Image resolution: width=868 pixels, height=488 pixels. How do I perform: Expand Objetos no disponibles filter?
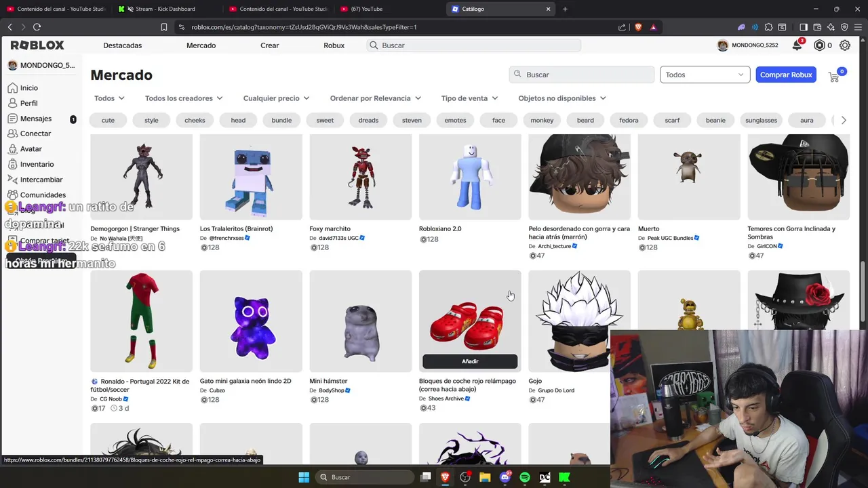tap(562, 98)
